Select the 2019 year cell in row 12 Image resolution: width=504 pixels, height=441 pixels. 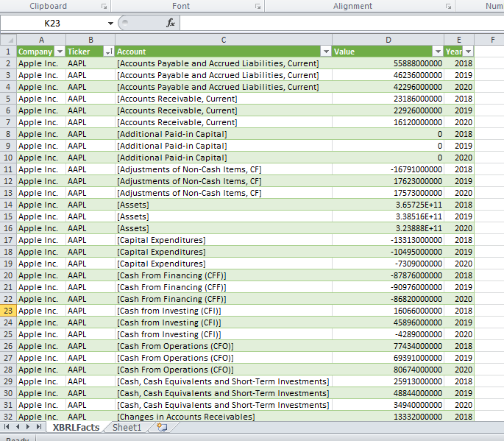point(459,181)
